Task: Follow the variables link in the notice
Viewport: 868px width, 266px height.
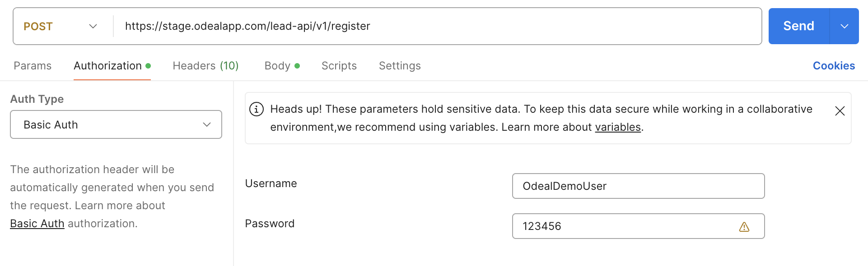Action: tap(617, 128)
